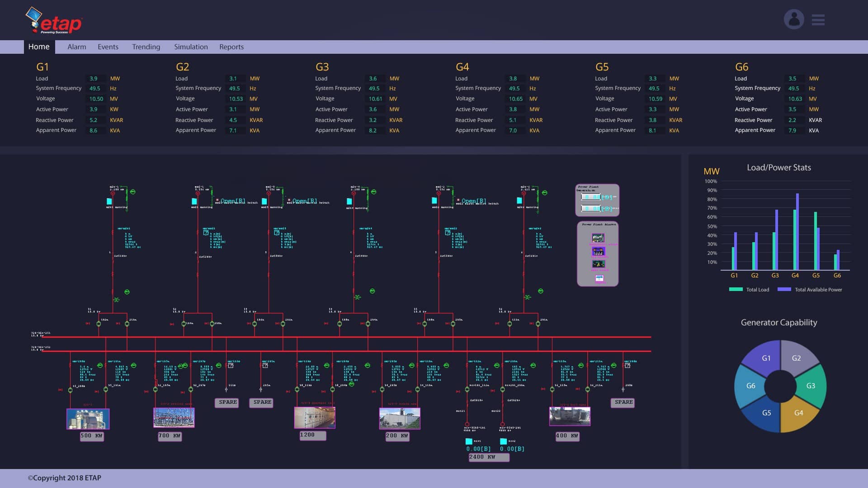Click the second alarm icon in Power Plant Alarms panel

pyautogui.click(x=599, y=251)
